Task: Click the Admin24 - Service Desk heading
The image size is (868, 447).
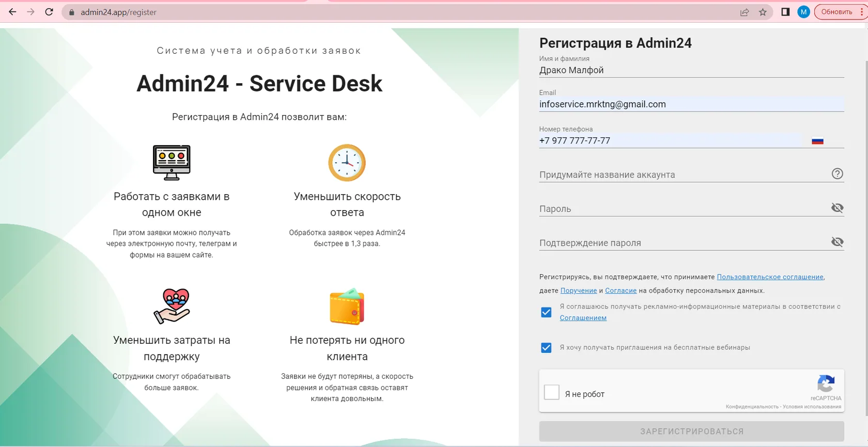Action: pyautogui.click(x=259, y=83)
